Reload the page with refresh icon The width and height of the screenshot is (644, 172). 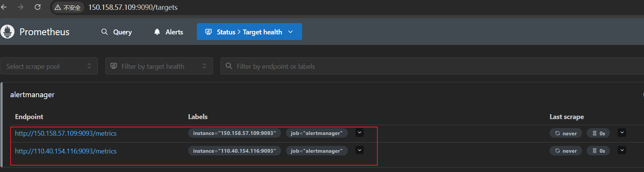click(x=37, y=7)
